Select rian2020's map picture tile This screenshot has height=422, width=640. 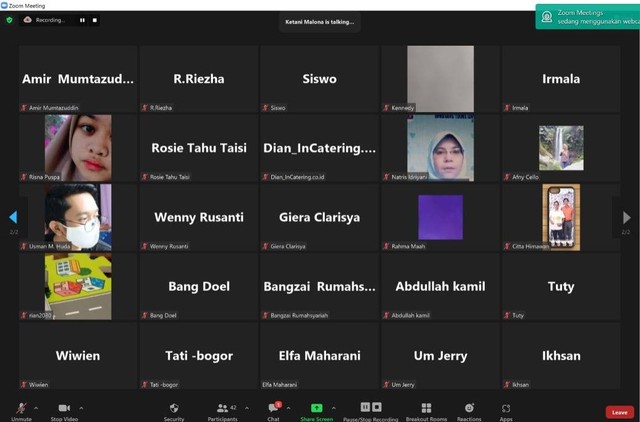(x=78, y=286)
